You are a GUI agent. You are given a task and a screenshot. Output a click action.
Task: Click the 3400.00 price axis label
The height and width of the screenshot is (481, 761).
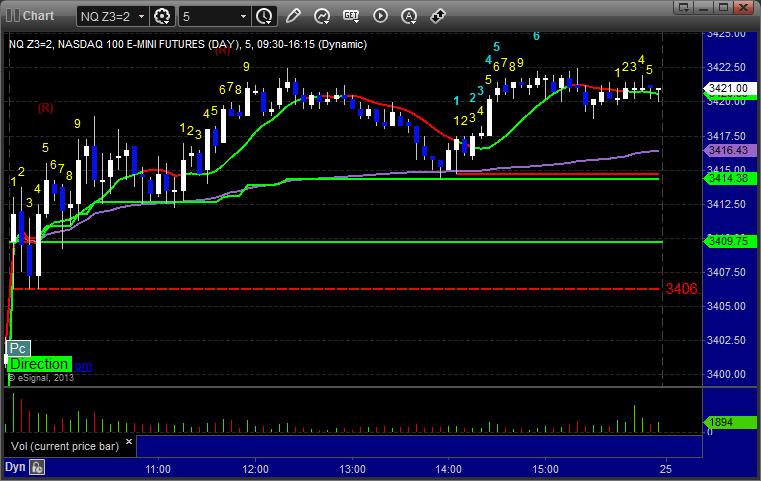click(x=726, y=374)
